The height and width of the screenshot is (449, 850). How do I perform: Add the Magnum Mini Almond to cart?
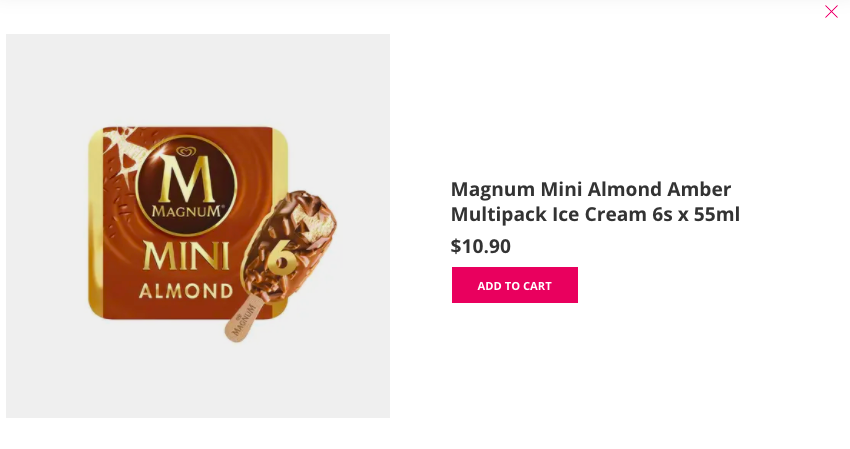point(514,285)
